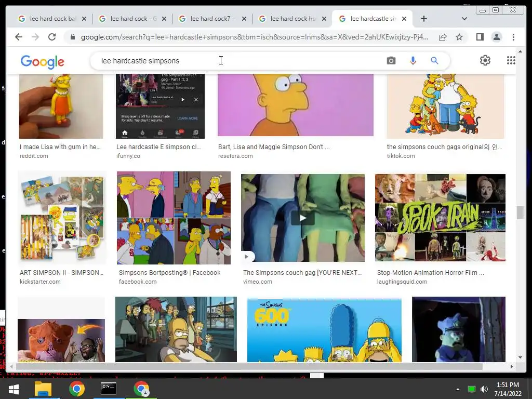532x399 pixels.
Task: Click the Homer pink background thumbnail
Action: pyautogui.click(x=296, y=105)
